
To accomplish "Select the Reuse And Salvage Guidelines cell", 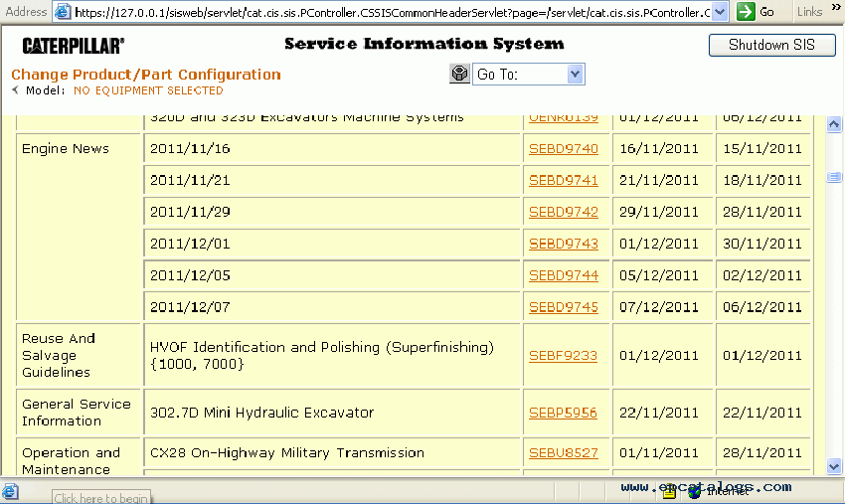I will (79, 355).
